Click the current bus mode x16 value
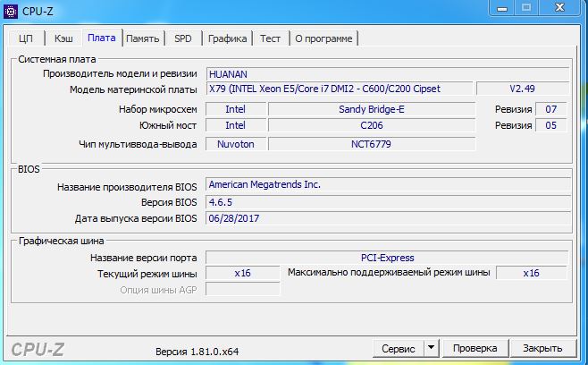Viewport: 588px width, 365px height. pyautogui.click(x=243, y=273)
